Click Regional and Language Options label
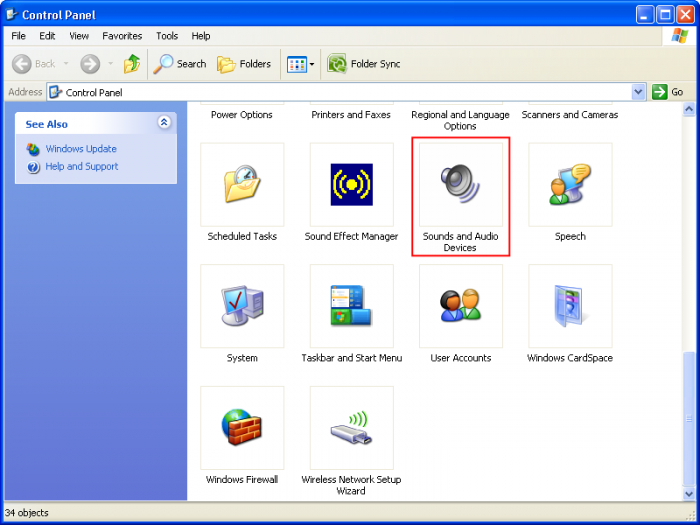 [460, 120]
